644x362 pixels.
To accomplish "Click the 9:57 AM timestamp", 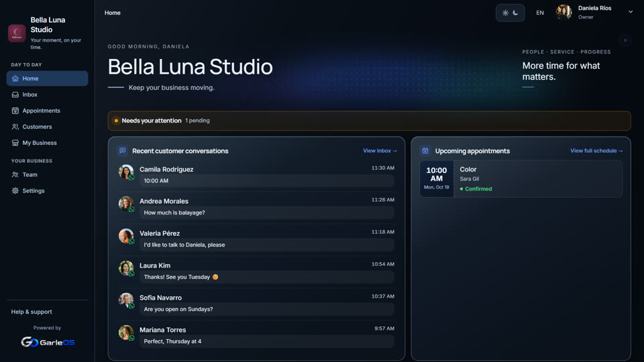I will (x=384, y=328).
